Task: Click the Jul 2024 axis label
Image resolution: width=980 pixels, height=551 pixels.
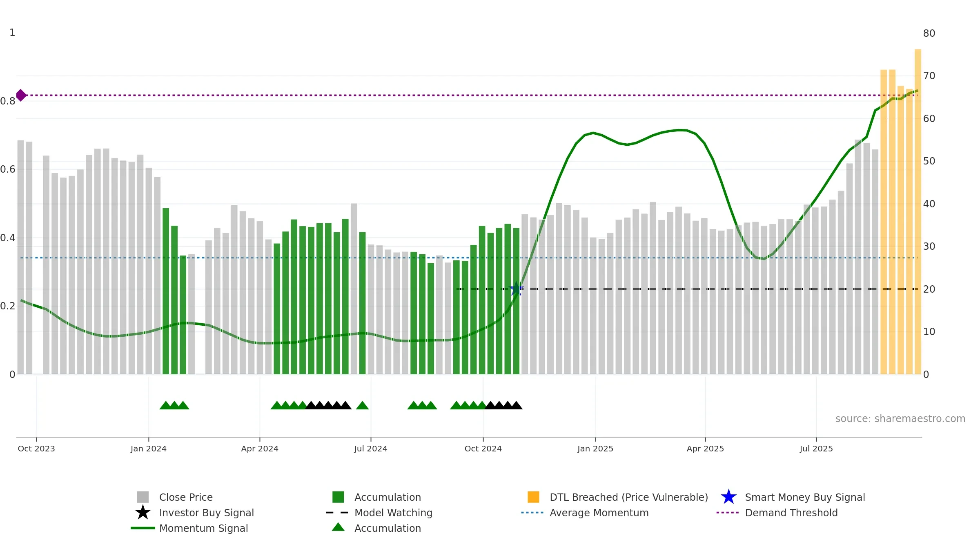Action: (x=371, y=449)
